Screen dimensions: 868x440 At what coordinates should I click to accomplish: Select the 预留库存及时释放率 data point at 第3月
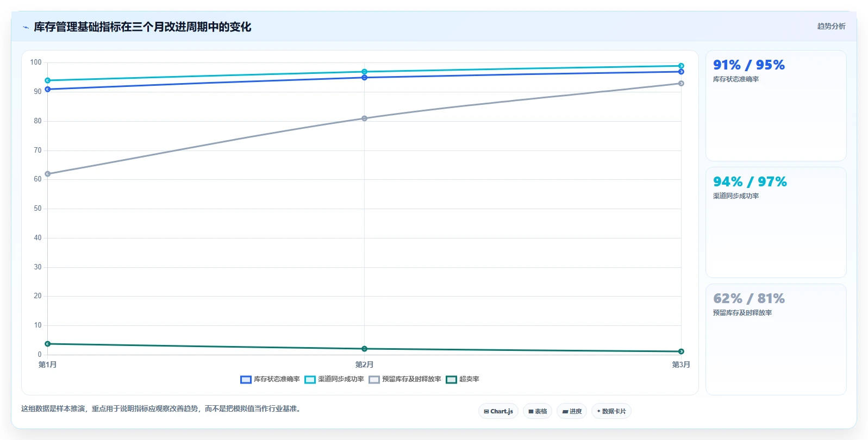(x=681, y=84)
